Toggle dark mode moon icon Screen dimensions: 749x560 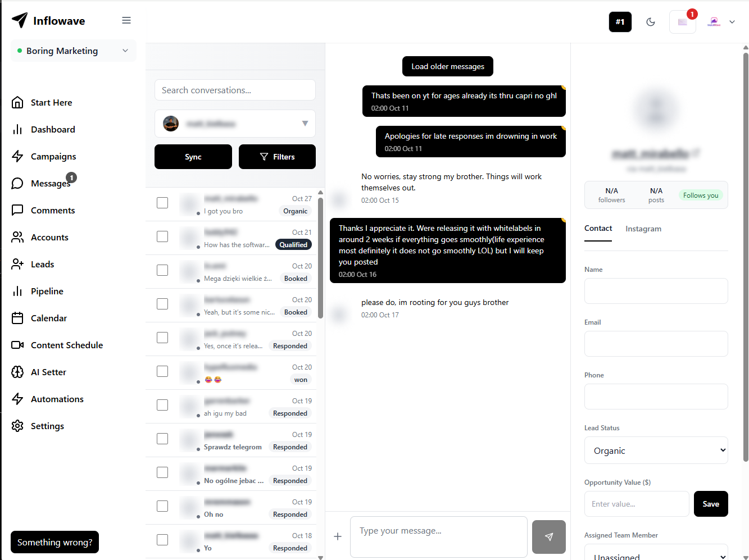pos(651,22)
